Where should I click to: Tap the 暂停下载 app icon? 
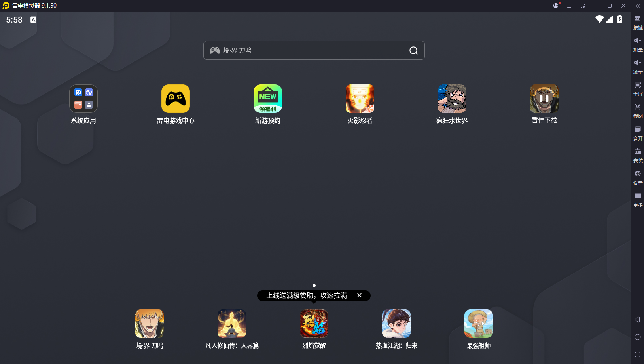point(544,99)
